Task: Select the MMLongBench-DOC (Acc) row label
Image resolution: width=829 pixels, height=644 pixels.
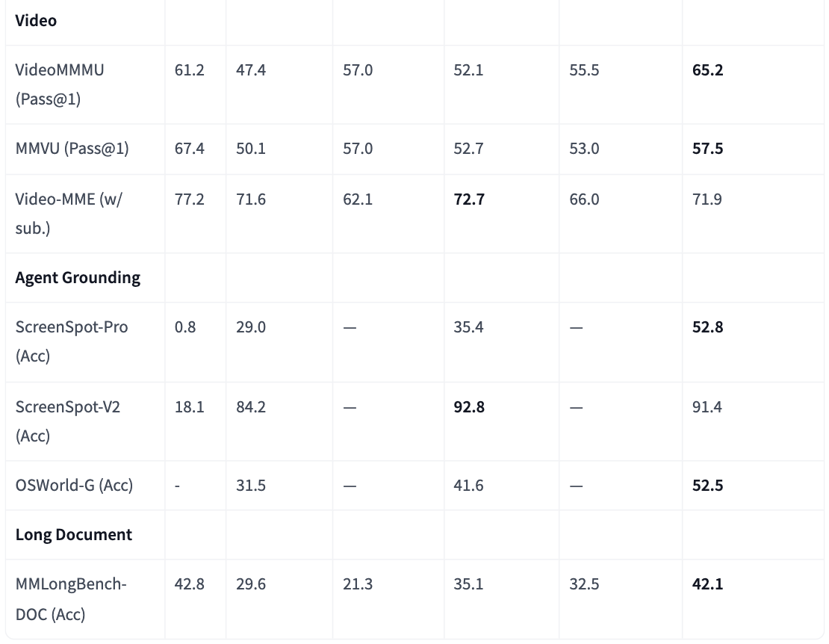Action: click(x=70, y=598)
